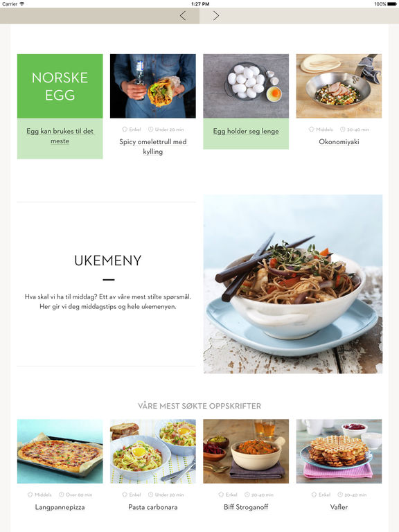This screenshot has height=532, width=399.
Task: Tap the egg basket photo
Action: pyautogui.click(x=246, y=86)
